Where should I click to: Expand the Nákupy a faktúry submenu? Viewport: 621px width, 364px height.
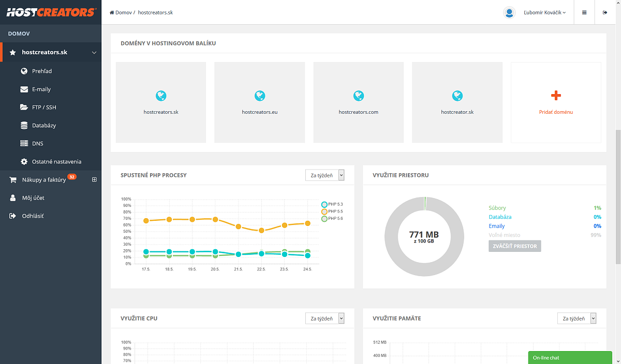coord(94,179)
